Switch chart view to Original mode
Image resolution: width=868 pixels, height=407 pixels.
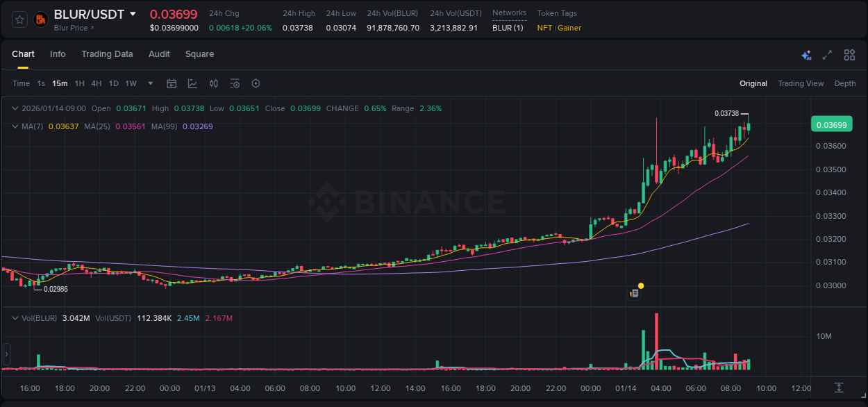point(753,83)
